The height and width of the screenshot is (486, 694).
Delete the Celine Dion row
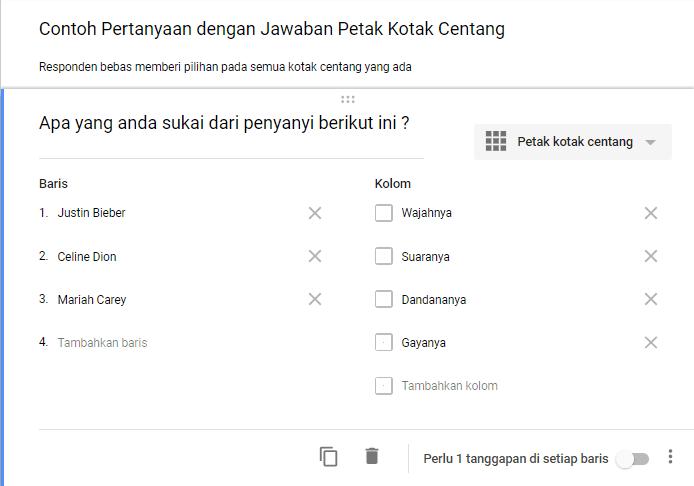[x=315, y=256]
